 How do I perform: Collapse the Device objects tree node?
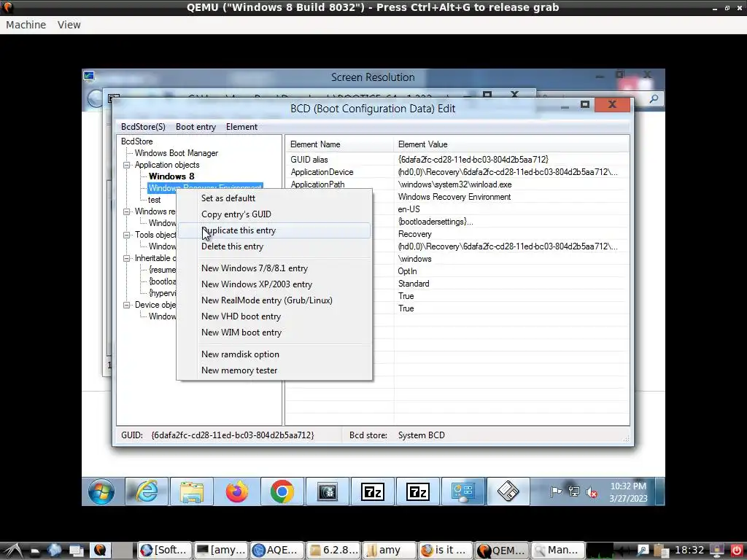point(127,305)
